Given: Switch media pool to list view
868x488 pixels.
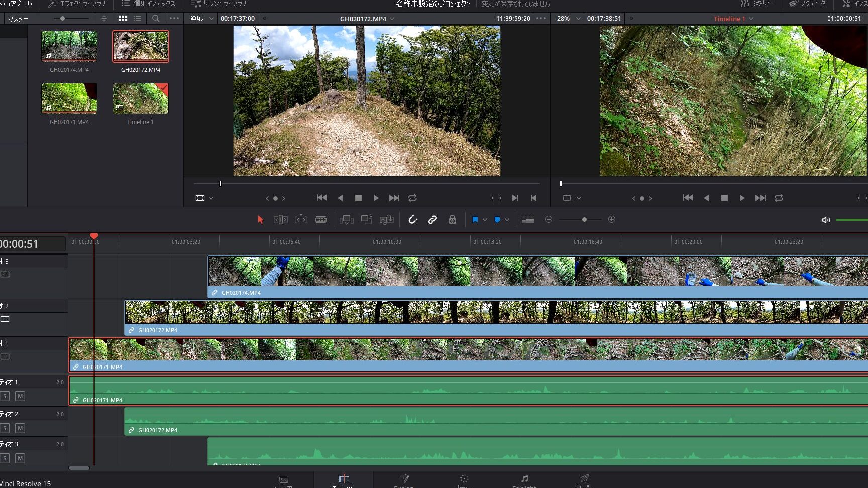Looking at the screenshot, I should [137, 18].
